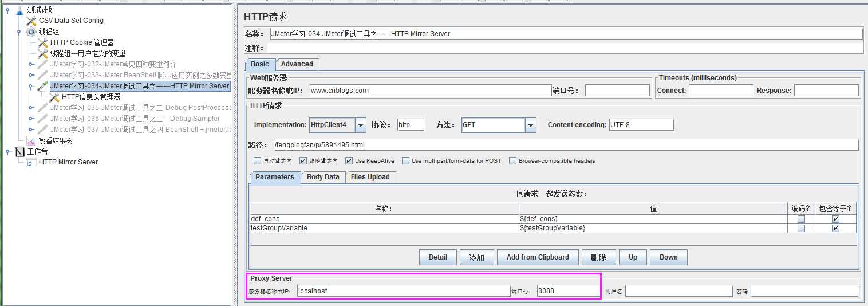This screenshot has width=868, height=306.
Task: Open the 方法 GET method dropdown
Action: click(x=531, y=125)
